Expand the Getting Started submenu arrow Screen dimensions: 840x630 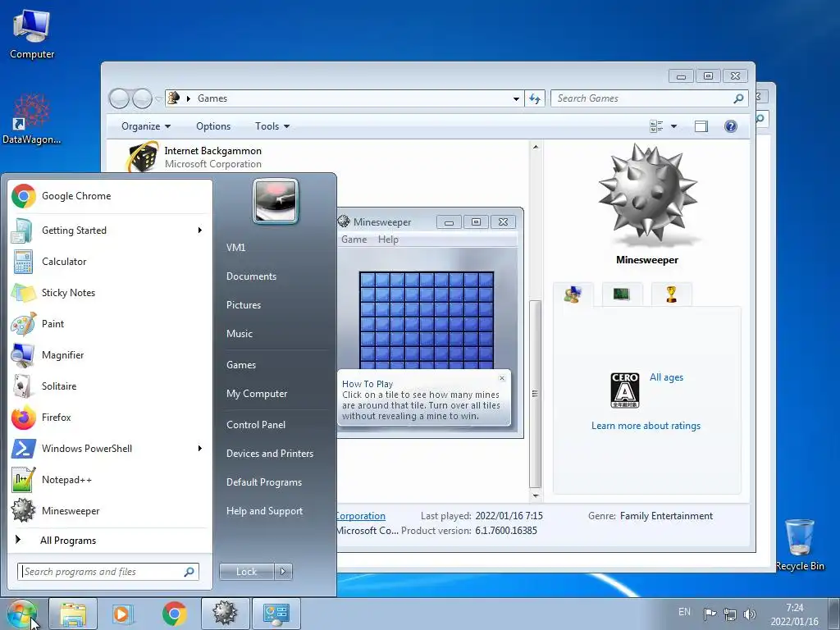200,231
